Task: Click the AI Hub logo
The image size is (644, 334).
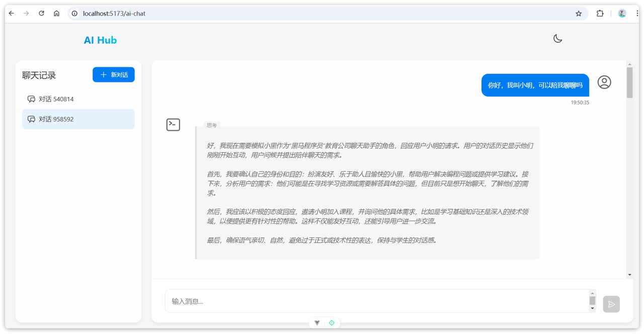Action: click(100, 40)
